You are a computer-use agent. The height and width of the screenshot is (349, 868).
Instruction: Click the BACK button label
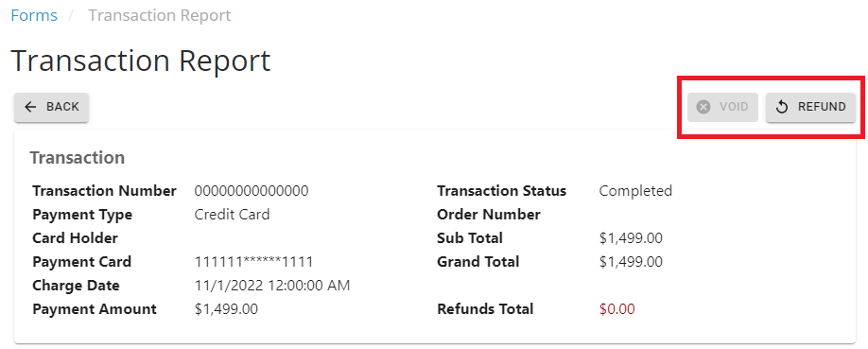click(62, 107)
